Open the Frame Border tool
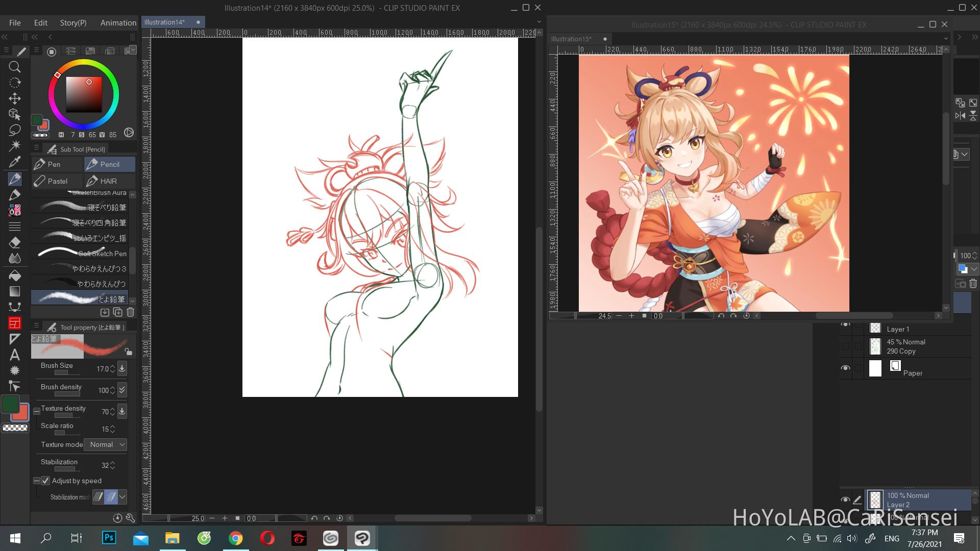This screenshot has width=980, height=551. click(x=15, y=323)
